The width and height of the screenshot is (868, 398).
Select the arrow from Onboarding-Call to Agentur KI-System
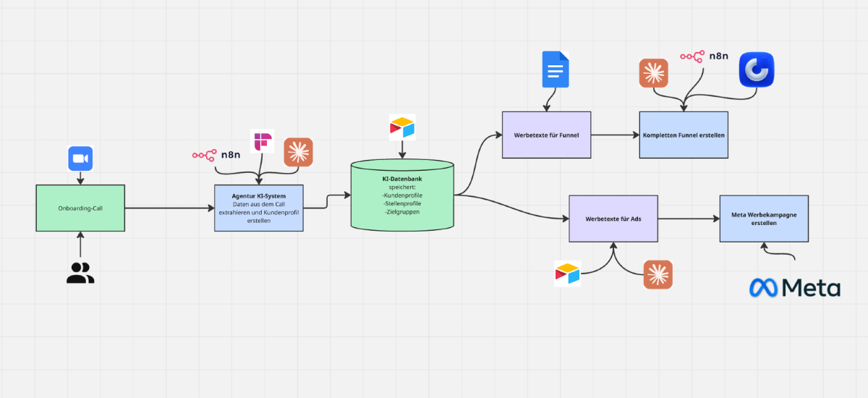[x=169, y=208]
